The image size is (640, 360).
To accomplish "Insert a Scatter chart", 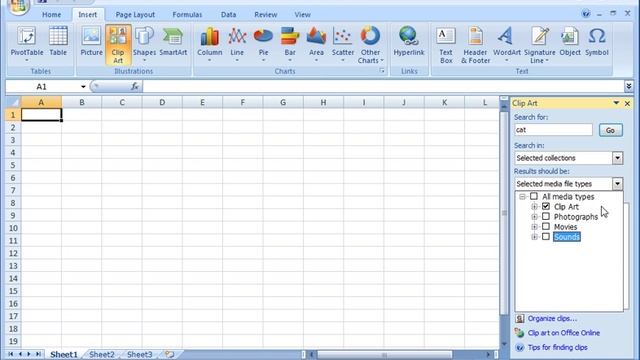I will (x=343, y=44).
